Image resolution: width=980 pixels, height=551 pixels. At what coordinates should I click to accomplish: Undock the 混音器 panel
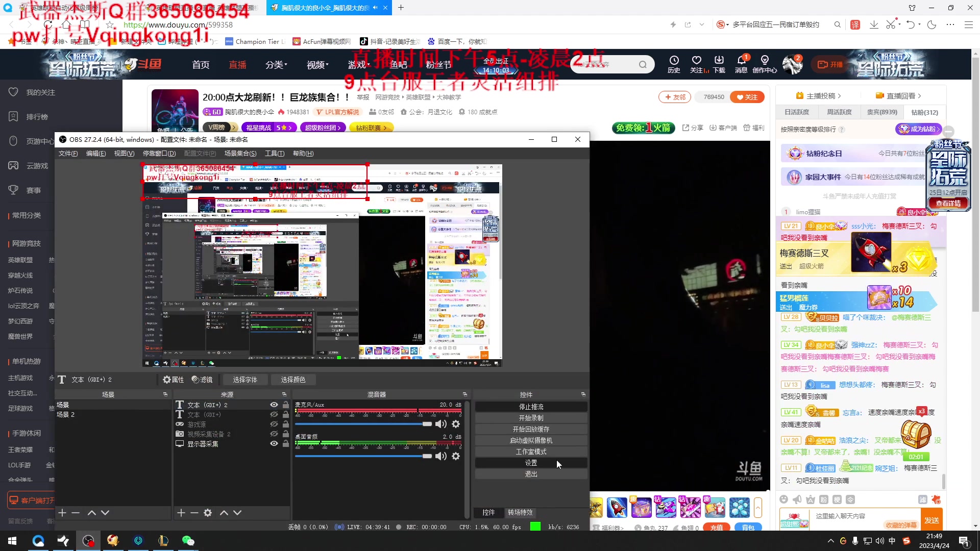pyautogui.click(x=465, y=394)
